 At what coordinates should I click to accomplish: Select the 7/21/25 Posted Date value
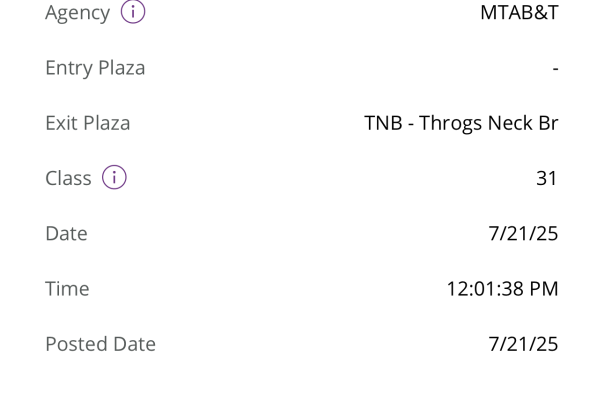522,344
